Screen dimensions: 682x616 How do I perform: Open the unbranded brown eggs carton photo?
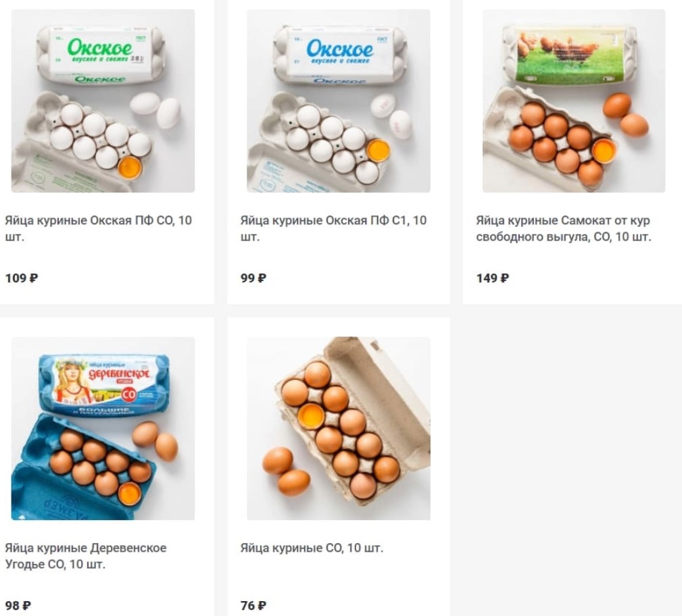pos(339,428)
